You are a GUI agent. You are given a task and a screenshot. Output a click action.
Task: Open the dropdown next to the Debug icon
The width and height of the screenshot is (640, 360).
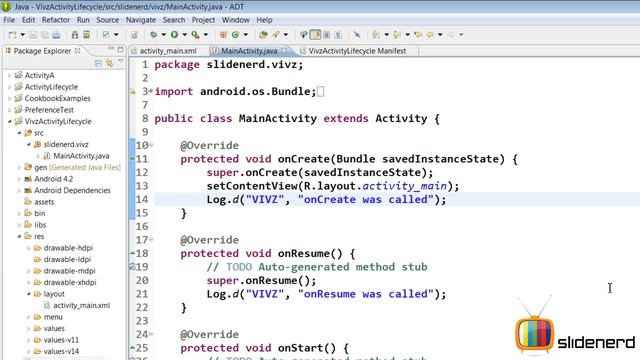click(x=163, y=35)
